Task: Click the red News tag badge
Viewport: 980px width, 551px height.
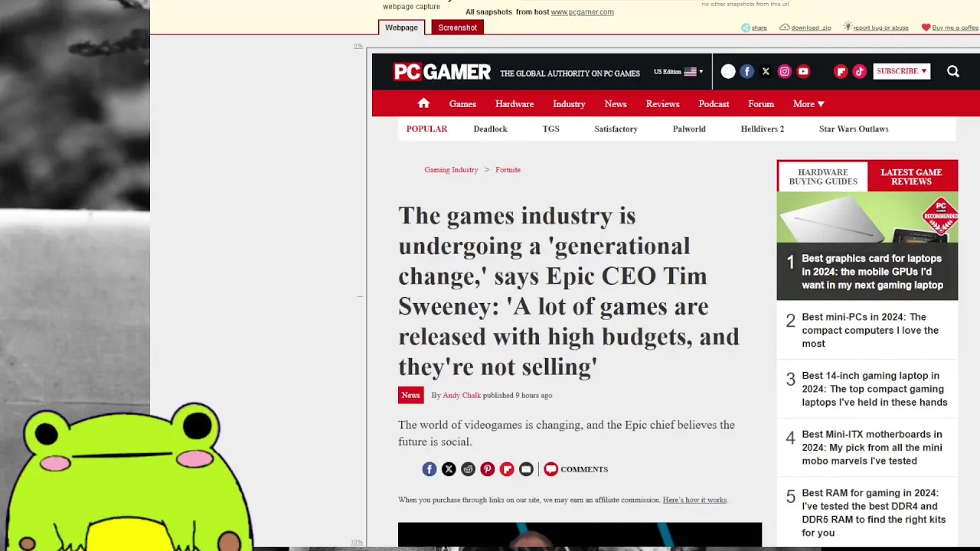Action: (410, 395)
